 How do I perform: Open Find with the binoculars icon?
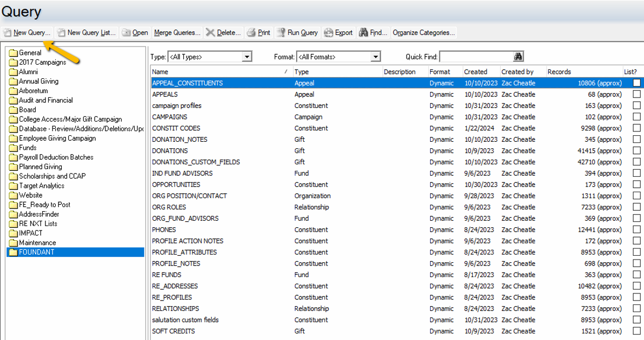tap(363, 33)
